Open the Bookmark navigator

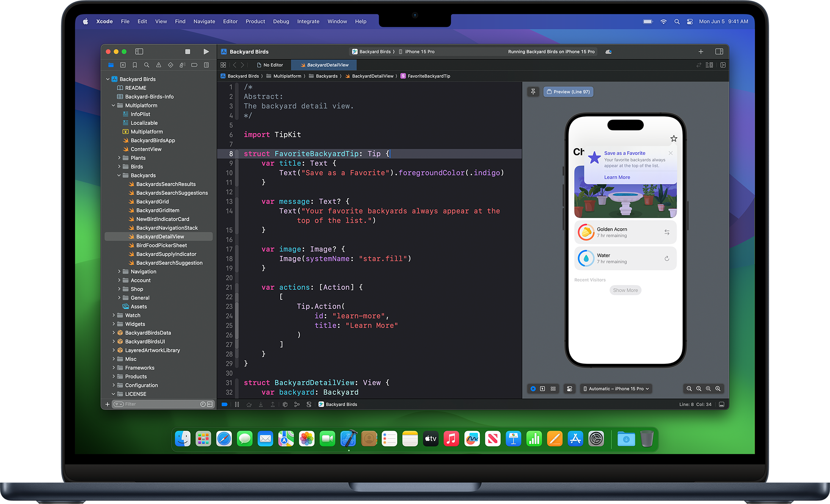(x=135, y=65)
